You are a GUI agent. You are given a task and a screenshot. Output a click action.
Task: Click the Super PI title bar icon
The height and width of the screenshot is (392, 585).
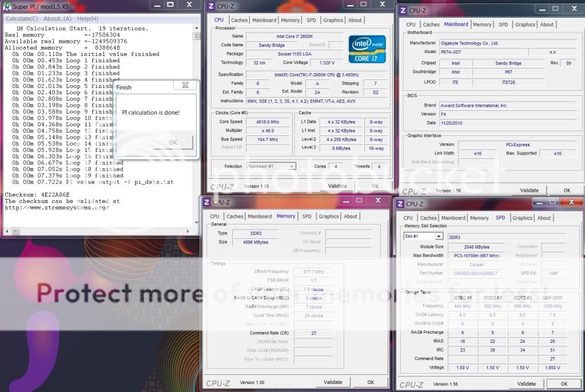point(6,5)
